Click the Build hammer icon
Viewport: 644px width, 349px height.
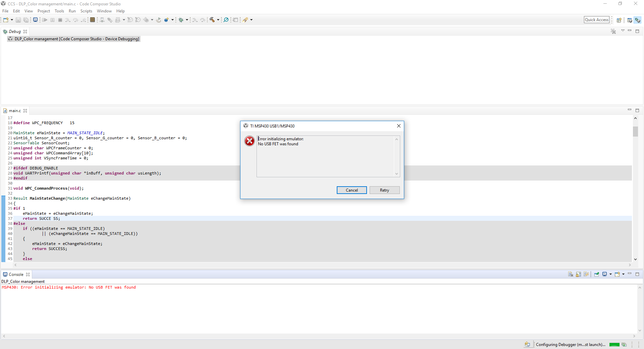click(212, 20)
